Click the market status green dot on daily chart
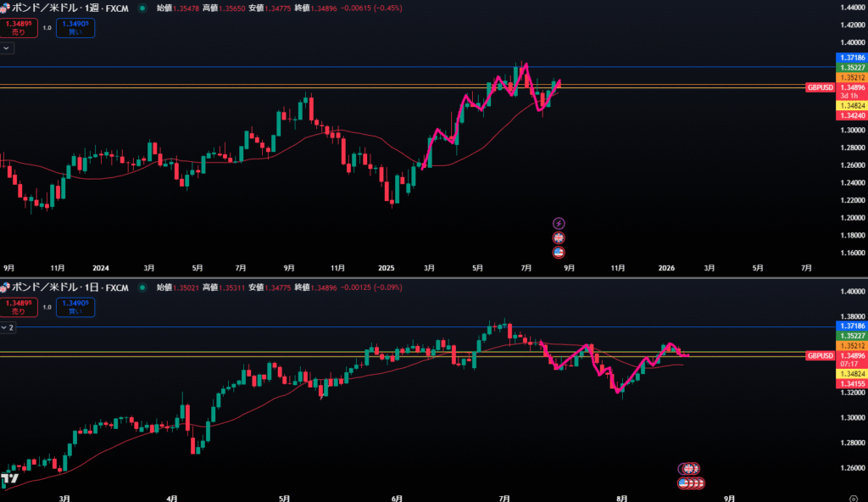The image size is (868, 502). click(142, 287)
